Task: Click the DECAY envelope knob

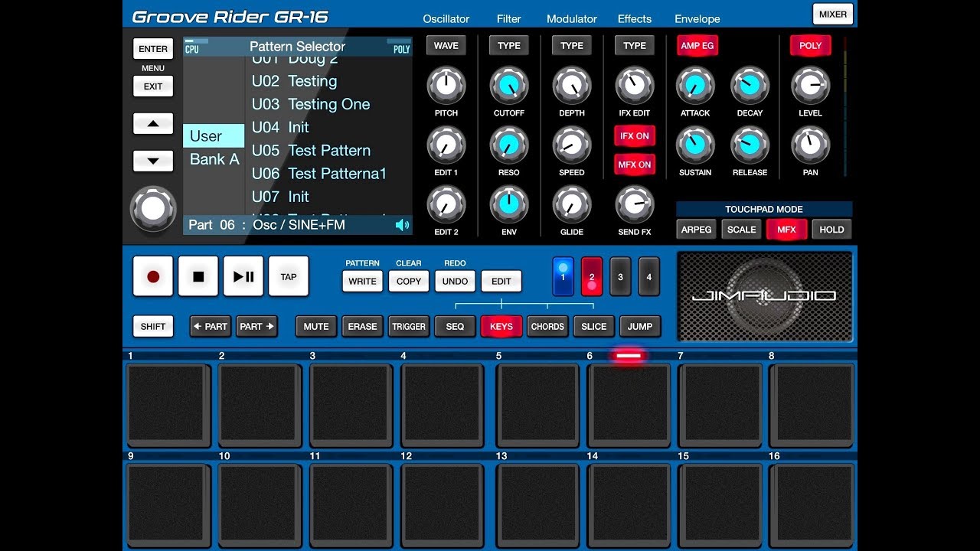Action: (750, 86)
